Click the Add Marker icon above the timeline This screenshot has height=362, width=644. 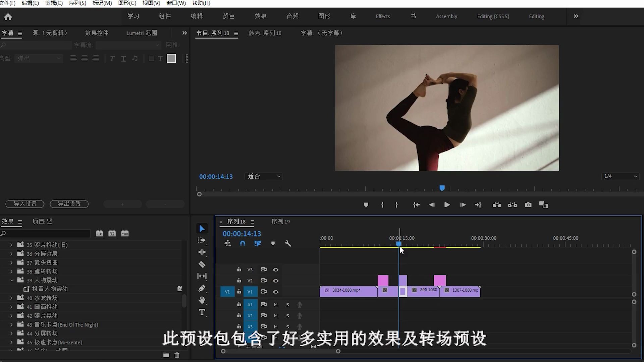coord(273,243)
